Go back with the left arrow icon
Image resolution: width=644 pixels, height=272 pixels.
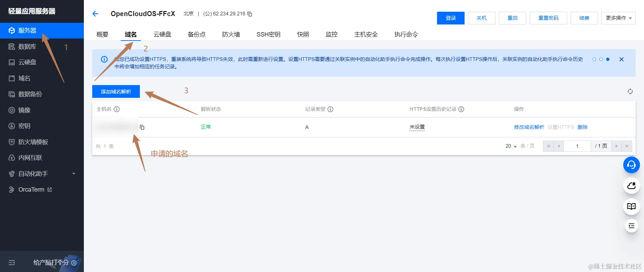pos(95,14)
